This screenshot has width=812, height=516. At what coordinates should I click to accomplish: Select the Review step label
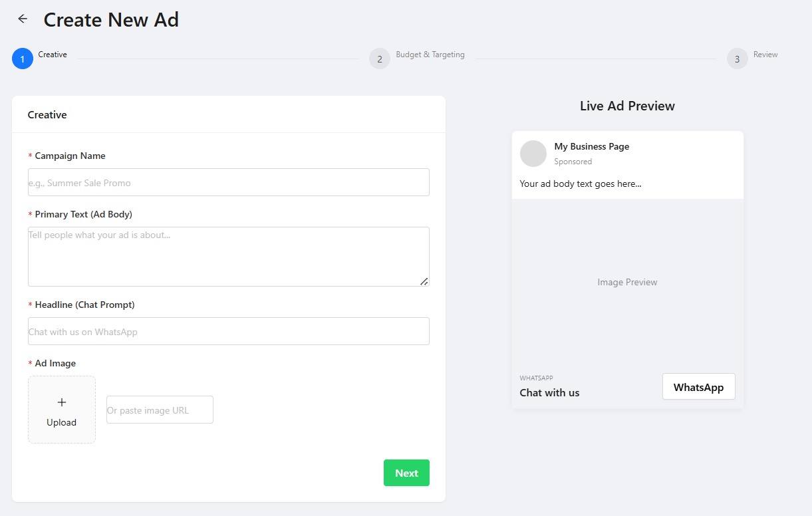tap(765, 54)
